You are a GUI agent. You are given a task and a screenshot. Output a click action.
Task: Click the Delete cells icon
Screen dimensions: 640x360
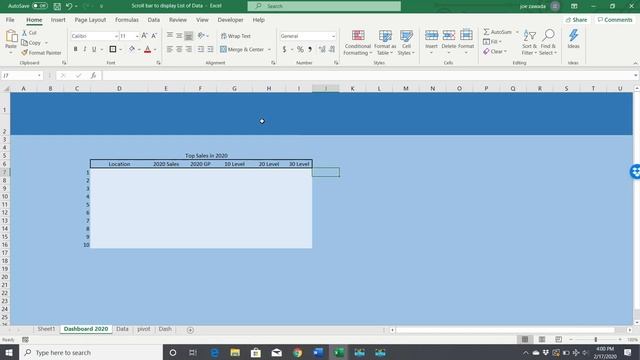(x=449, y=36)
